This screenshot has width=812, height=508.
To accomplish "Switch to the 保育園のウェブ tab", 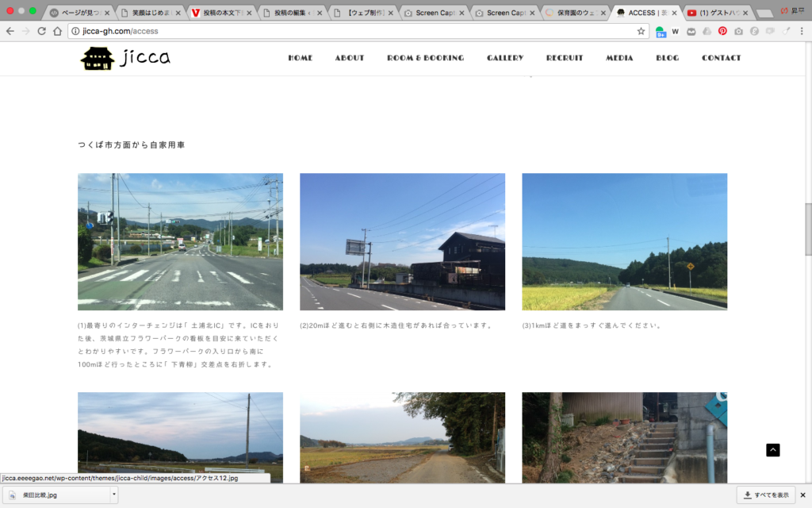I will tap(575, 13).
